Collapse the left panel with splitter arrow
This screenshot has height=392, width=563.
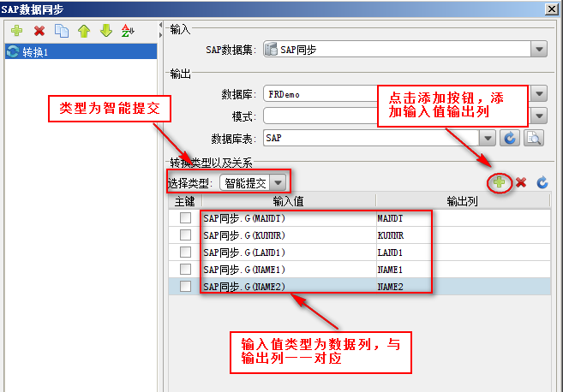(160, 25)
